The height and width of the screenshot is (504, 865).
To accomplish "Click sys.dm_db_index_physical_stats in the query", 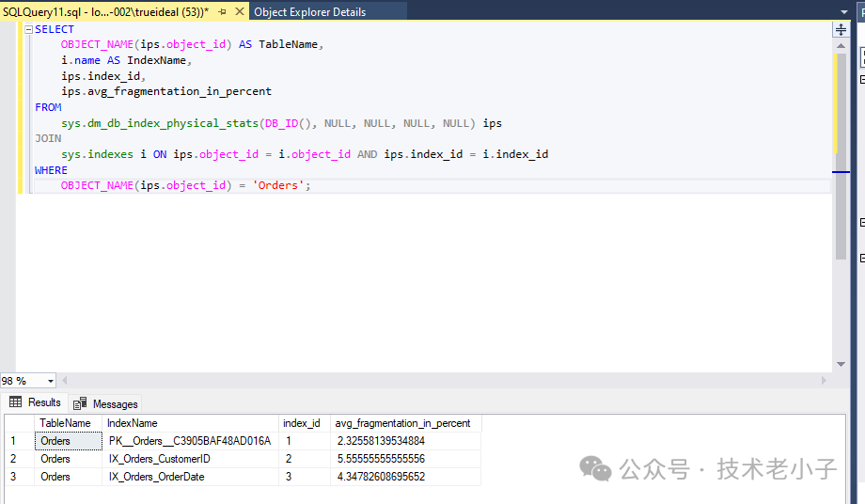I will [160, 123].
